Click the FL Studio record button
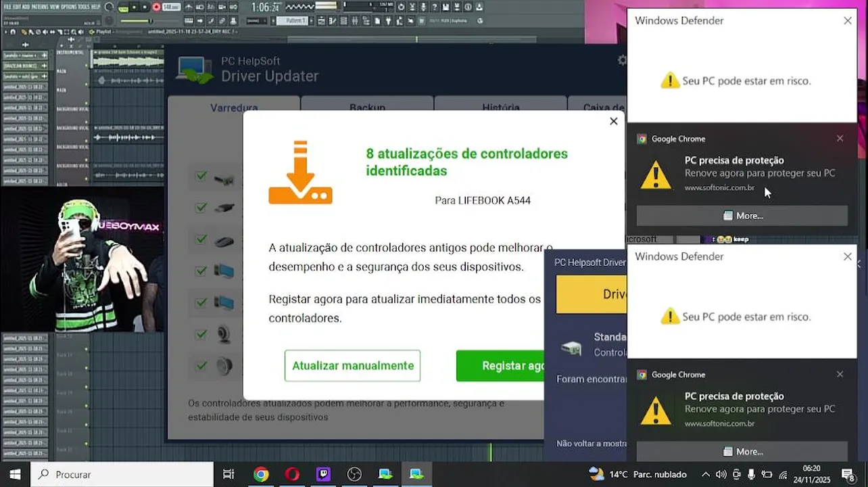 click(x=156, y=7)
